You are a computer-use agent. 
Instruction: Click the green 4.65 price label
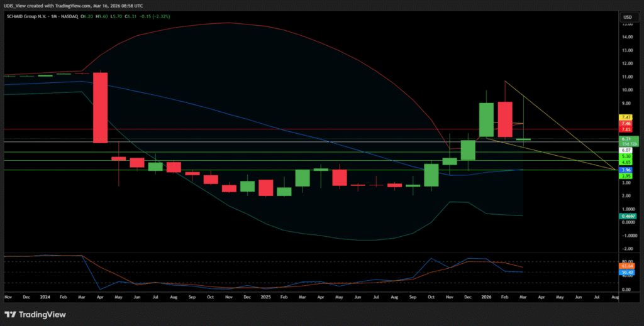(626, 163)
